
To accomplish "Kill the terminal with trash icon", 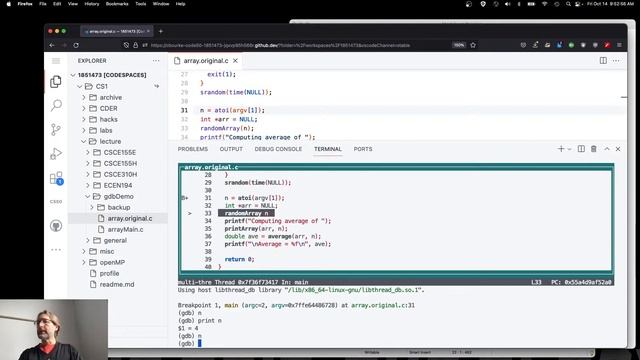I will (593, 149).
